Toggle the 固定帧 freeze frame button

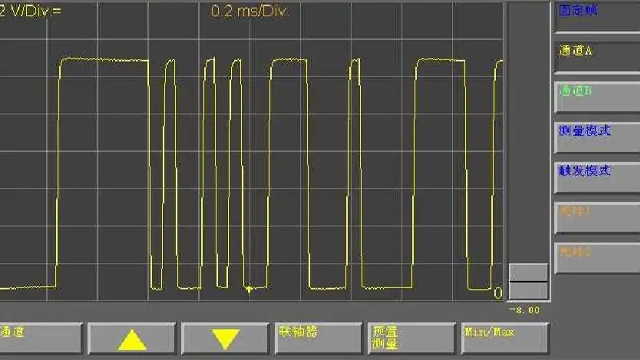(x=597, y=17)
